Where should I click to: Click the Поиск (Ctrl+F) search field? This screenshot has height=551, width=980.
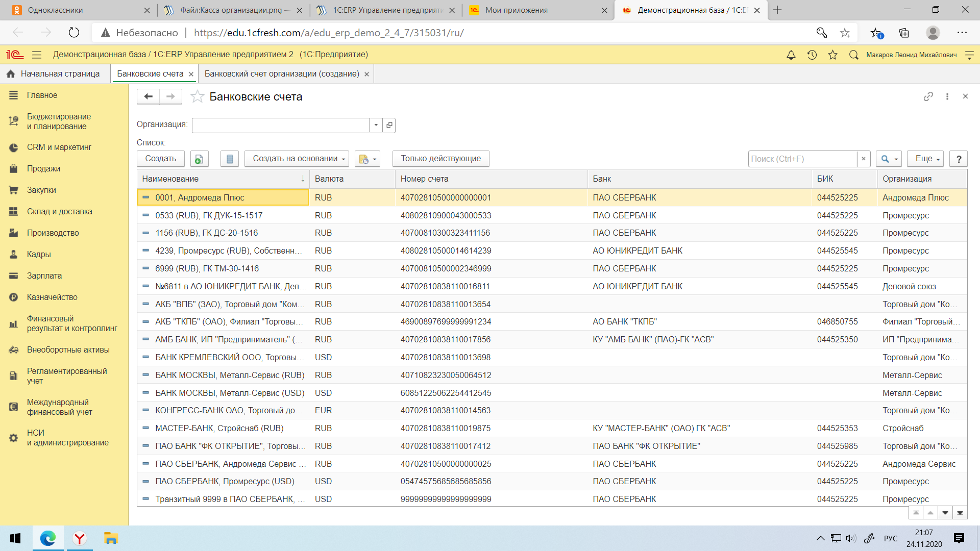click(x=802, y=159)
